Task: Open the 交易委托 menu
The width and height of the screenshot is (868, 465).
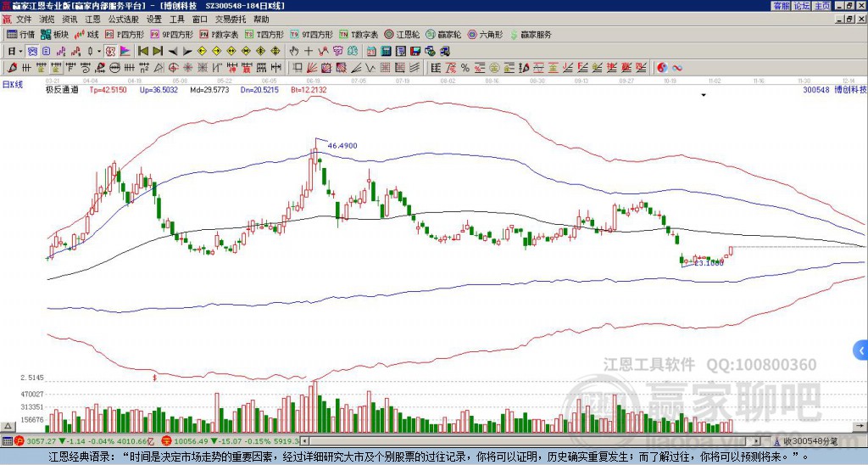Action: [231, 20]
